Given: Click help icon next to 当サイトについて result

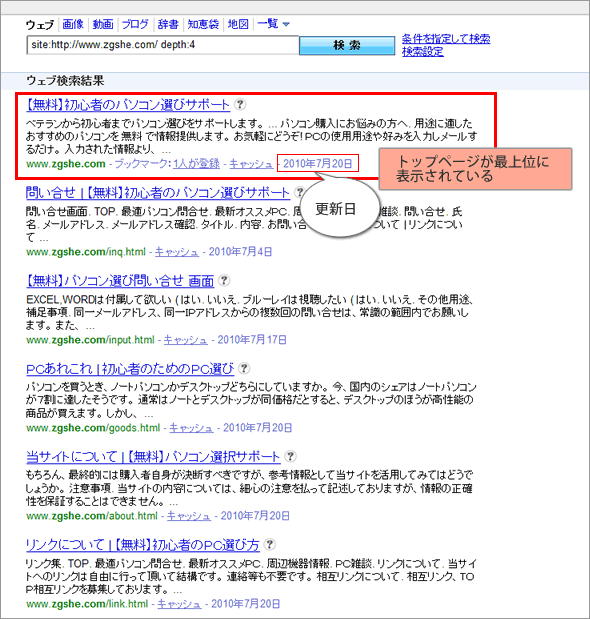Looking at the screenshot, I should click(290, 456).
